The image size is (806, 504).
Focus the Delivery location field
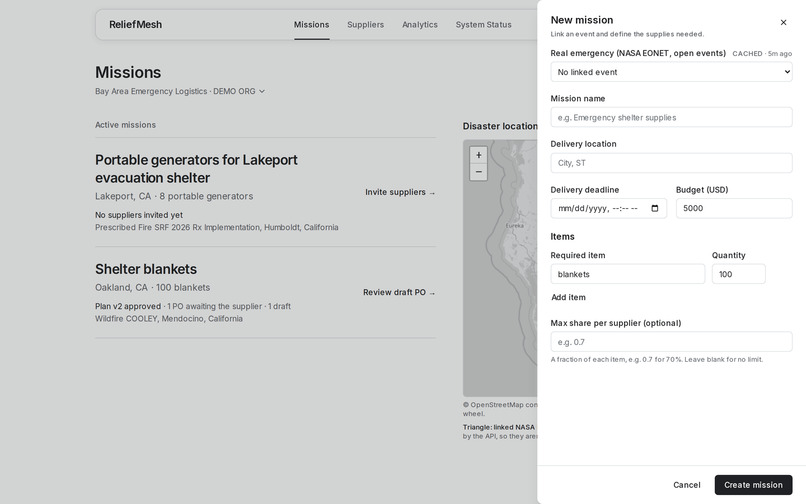(x=671, y=163)
